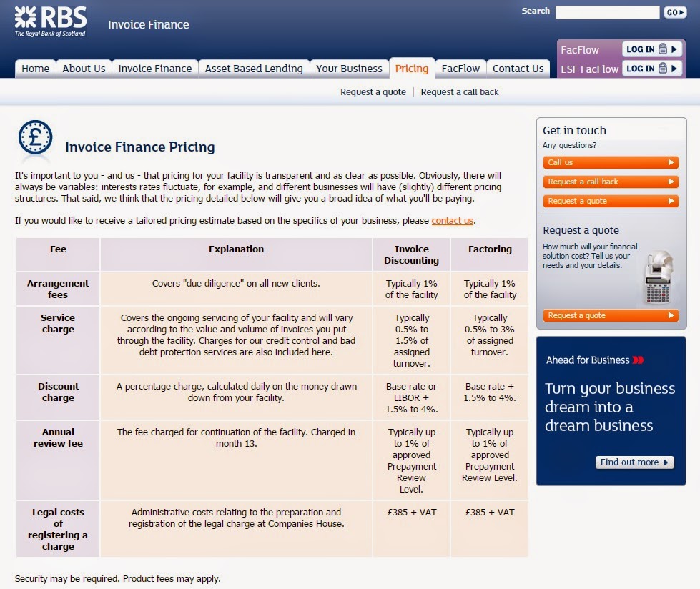This screenshot has width=700, height=589.
Task: Click the pound coin icon beside the heading
Action: click(x=35, y=137)
